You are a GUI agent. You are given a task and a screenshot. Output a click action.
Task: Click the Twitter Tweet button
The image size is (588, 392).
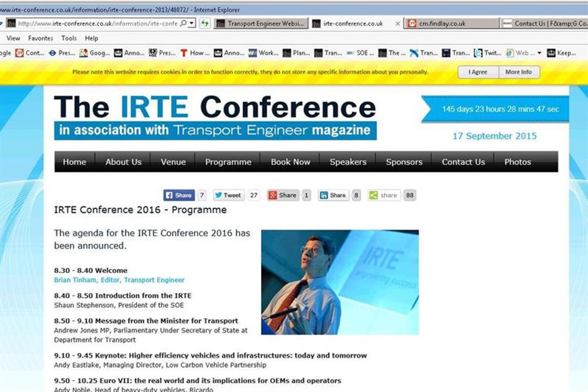tap(228, 195)
